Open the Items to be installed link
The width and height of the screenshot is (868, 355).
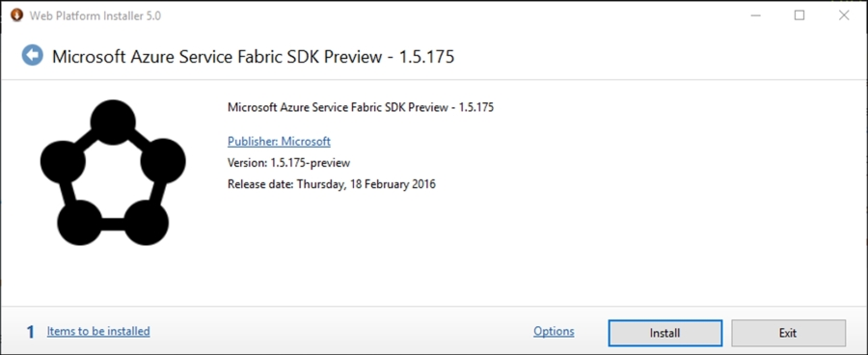pyautogui.click(x=98, y=331)
